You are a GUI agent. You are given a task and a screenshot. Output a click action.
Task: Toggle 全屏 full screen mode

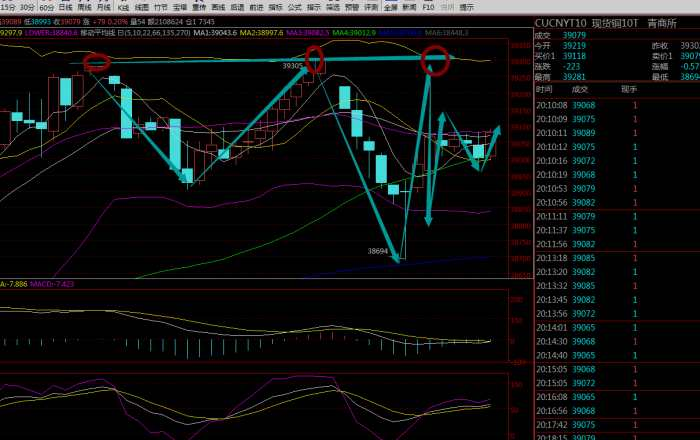pos(390,7)
